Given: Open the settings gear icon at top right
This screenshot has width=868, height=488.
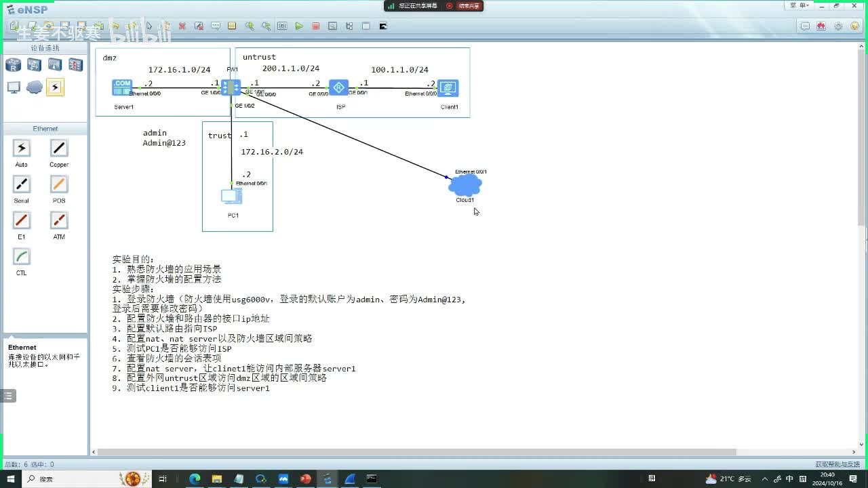Looking at the screenshot, I should point(838,26).
